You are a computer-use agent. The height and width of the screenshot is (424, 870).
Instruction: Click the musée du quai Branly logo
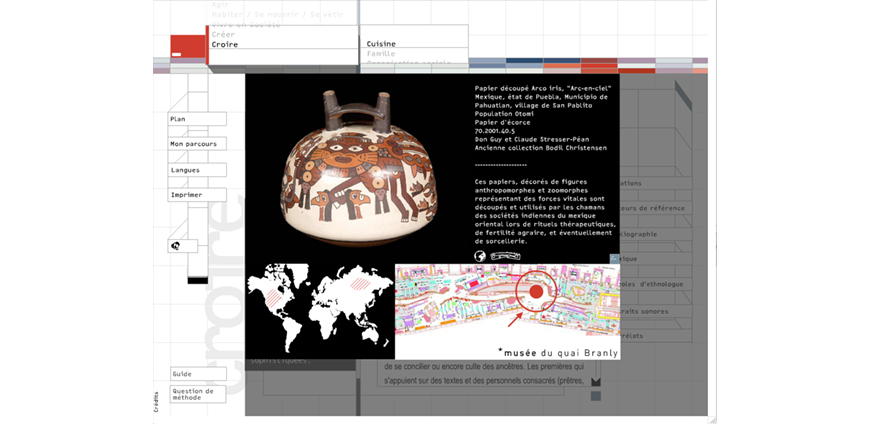click(x=558, y=352)
